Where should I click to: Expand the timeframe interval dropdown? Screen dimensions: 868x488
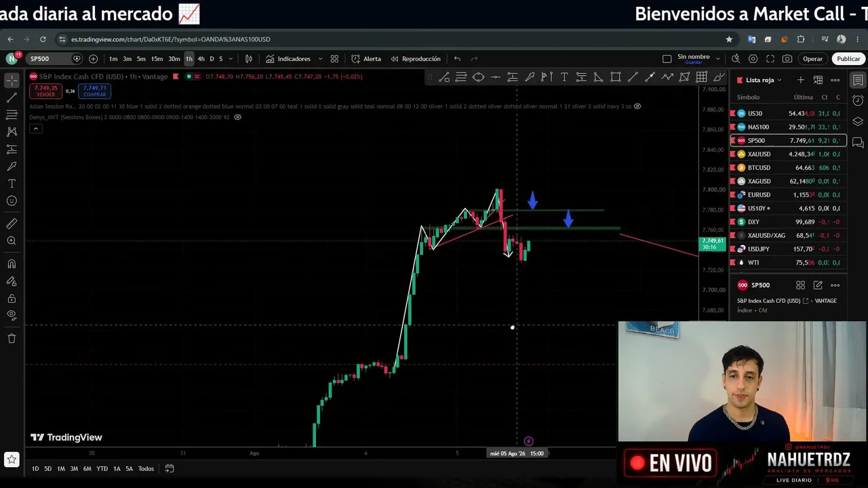tap(231, 59)
